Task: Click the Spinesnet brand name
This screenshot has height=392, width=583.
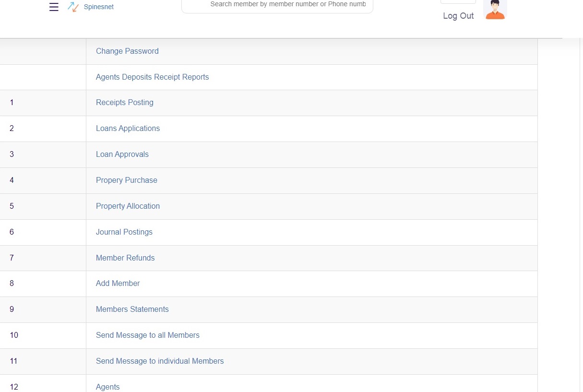Action: point(98,7)
